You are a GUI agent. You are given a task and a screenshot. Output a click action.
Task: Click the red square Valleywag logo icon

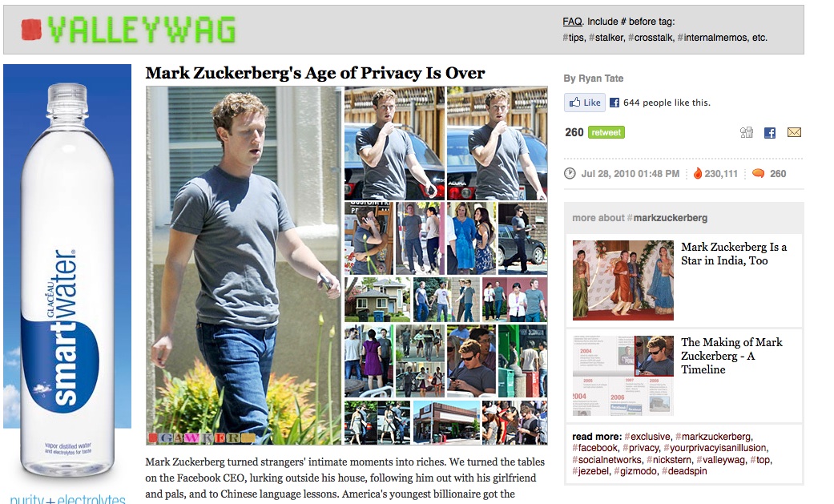[x=31, y=30]
